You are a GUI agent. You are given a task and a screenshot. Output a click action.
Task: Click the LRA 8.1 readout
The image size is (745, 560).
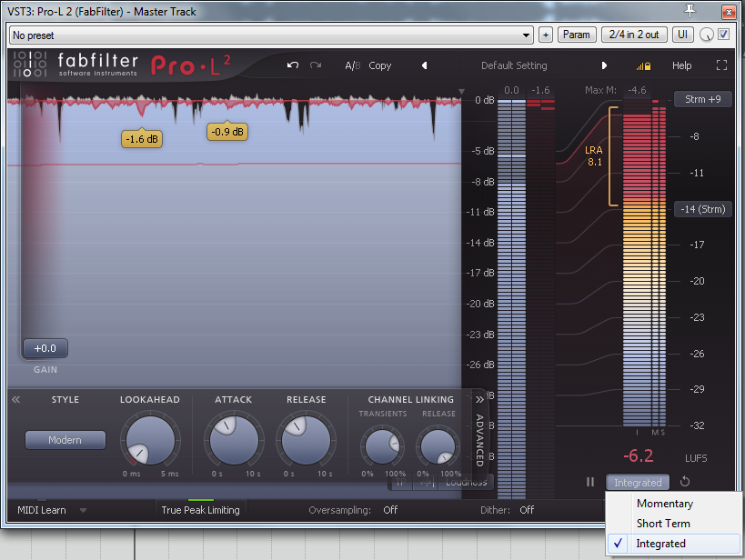(594, 155)
